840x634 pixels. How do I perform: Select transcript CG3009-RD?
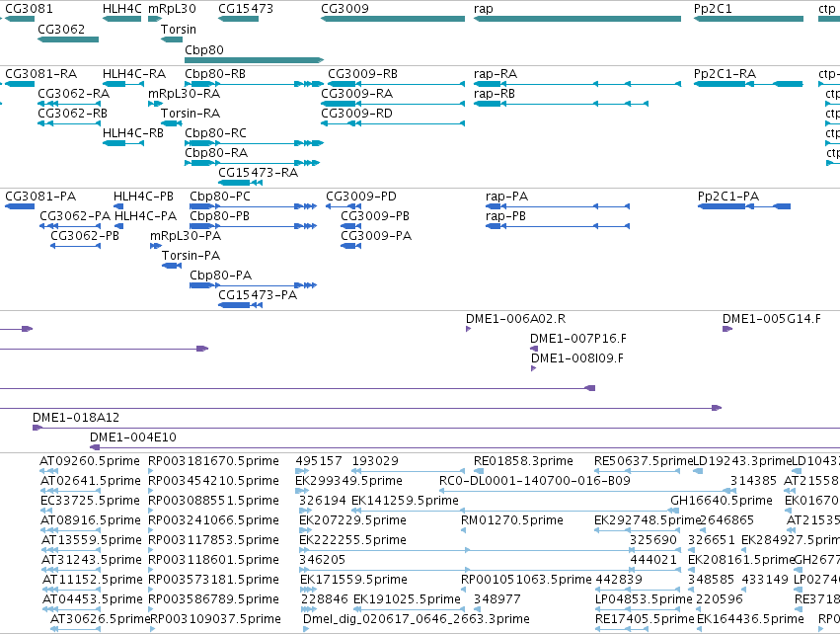[356, 114]
